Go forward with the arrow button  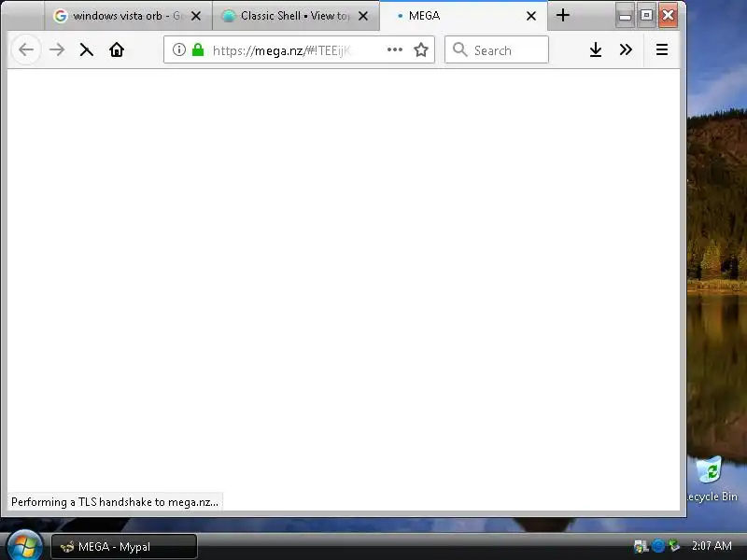(57, 49)
